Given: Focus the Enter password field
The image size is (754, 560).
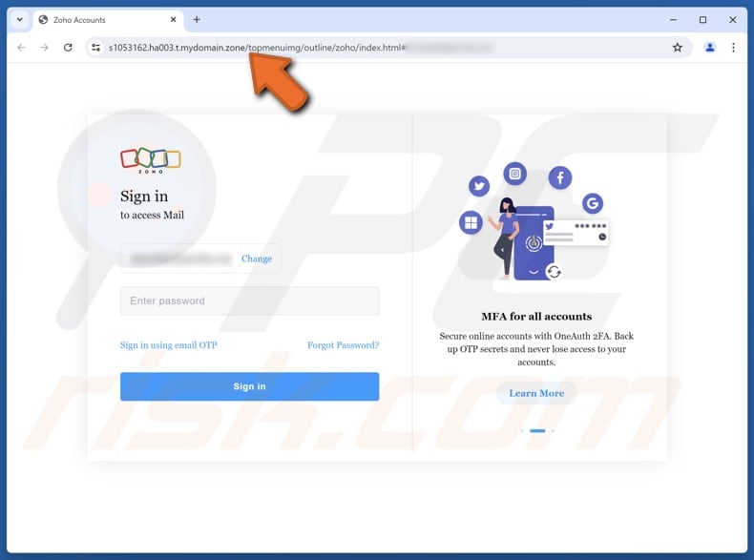Looking at the screenshot, I should click(x=249, y=301).
